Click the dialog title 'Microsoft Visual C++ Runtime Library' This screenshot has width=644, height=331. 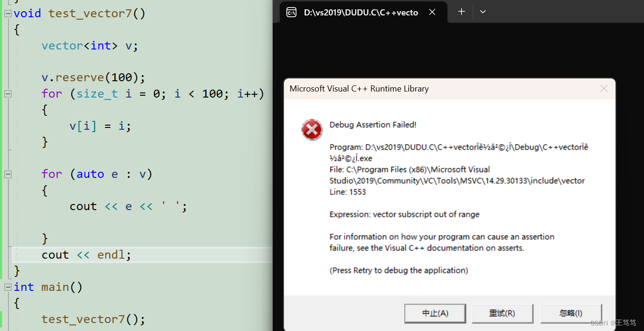(x=359, y=89)
